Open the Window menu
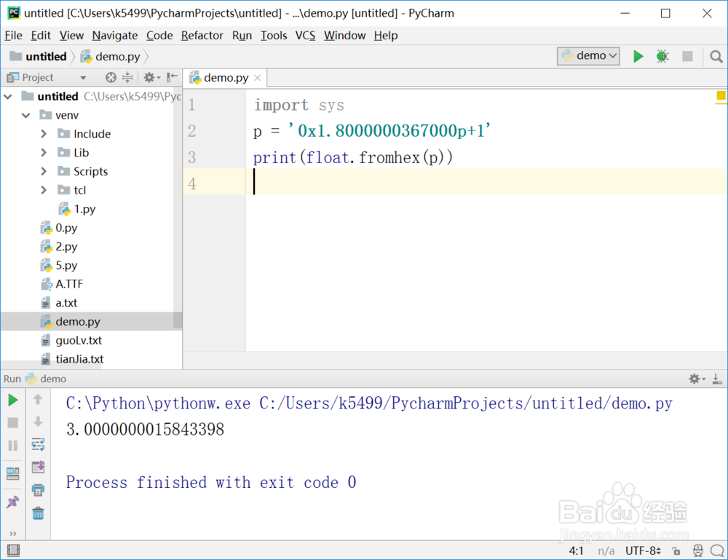Image resolution: width=728 pixels, height=560 pixels. pyautogui.click(x=344, y=35)
